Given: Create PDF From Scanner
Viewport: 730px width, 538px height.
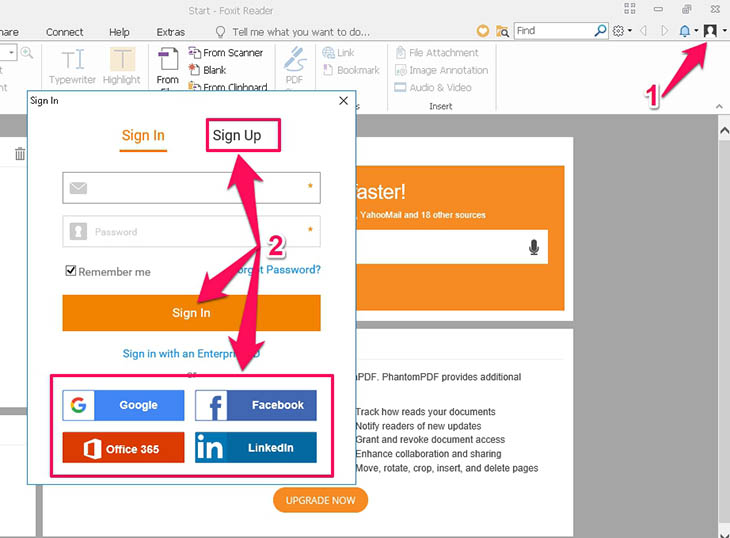Looking at the screenshot, I should [226, 53].
